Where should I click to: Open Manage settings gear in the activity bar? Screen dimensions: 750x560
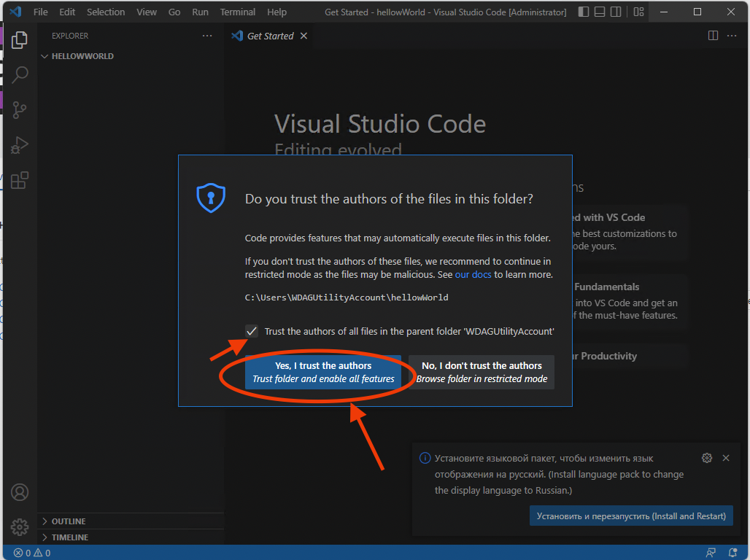19,526
